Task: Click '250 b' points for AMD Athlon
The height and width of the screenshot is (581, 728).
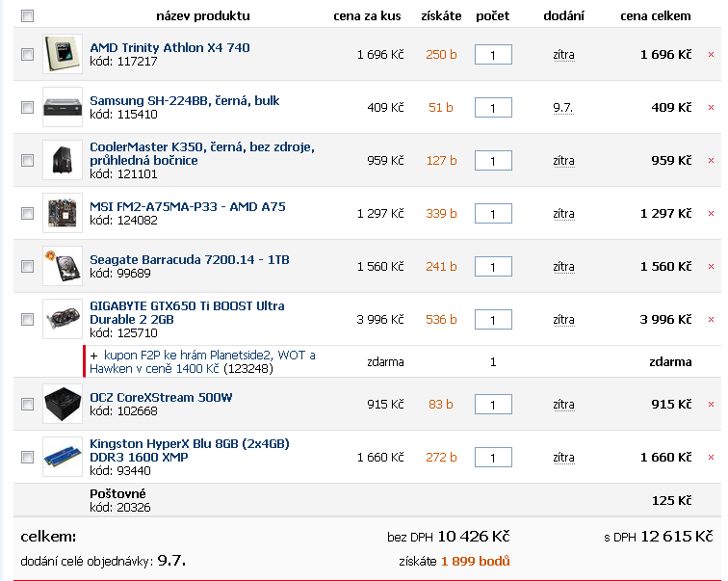Action: point(441,55)
